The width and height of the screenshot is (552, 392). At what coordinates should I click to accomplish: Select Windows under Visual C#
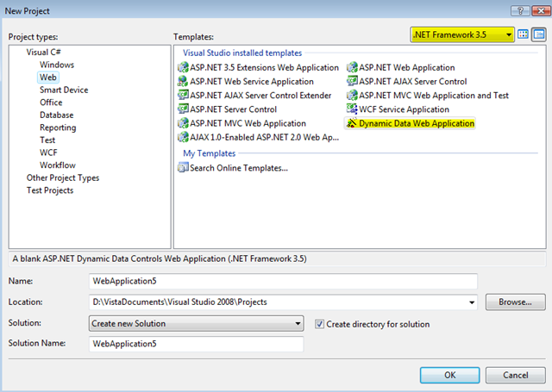(57, 65)
